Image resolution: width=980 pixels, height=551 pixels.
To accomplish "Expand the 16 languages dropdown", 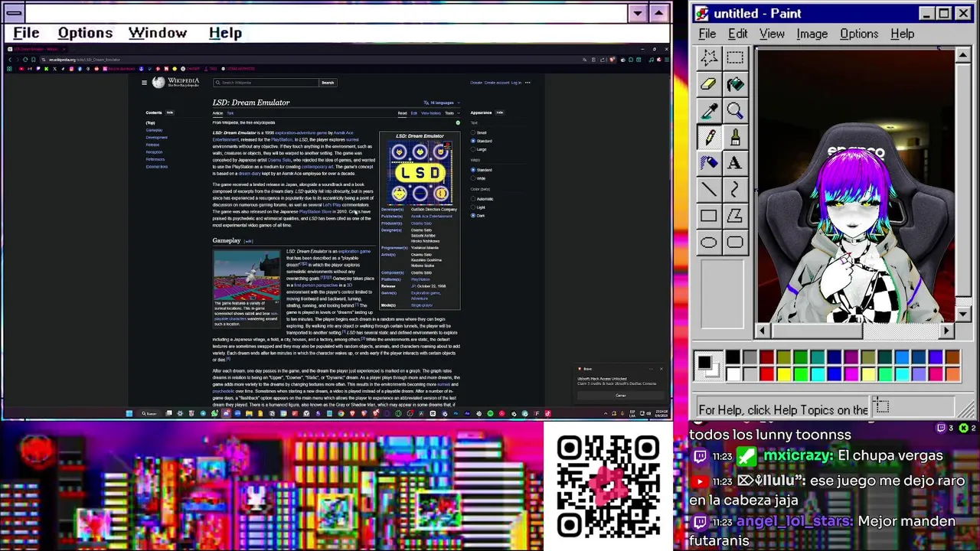I will (x=442, y=103).
